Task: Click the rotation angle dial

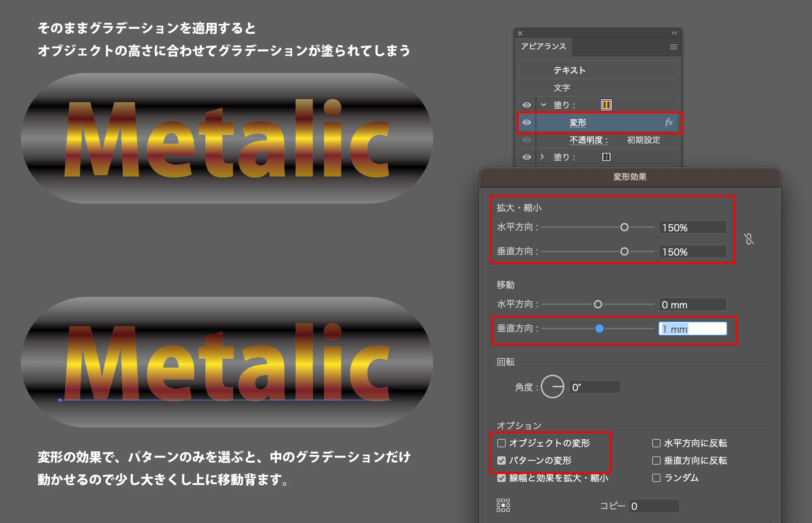Action: pos(553,387)
